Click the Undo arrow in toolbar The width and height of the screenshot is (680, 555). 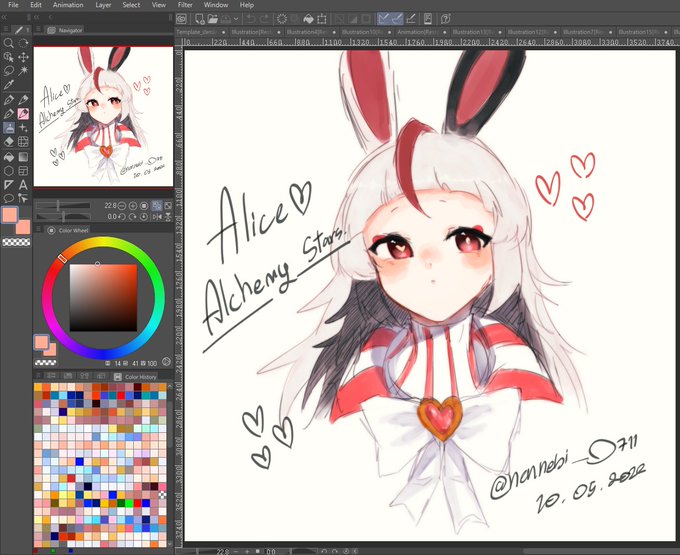pyautogui.click(x=251, y=19)
